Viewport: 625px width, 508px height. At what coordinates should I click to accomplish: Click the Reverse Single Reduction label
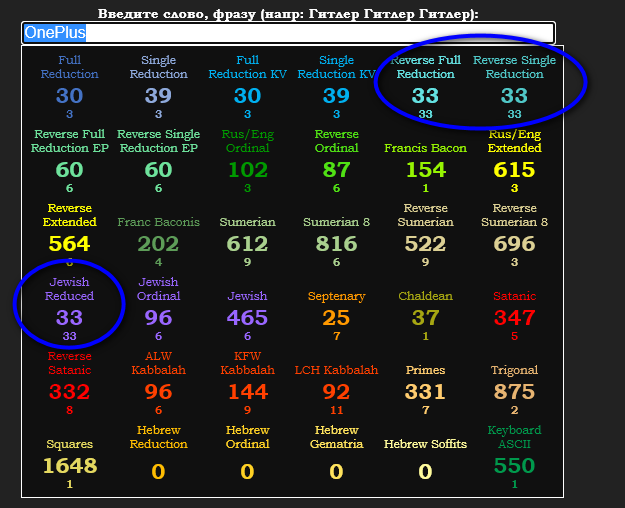point(514,67)
